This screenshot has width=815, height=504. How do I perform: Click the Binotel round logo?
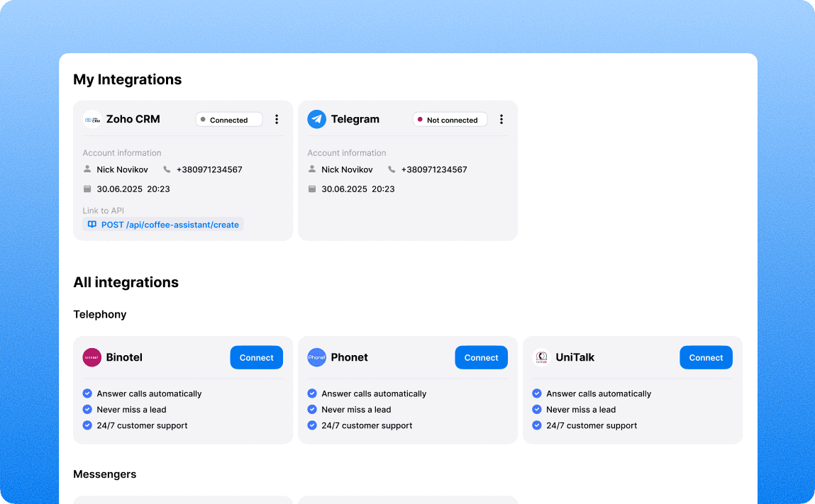click(93, 357)
